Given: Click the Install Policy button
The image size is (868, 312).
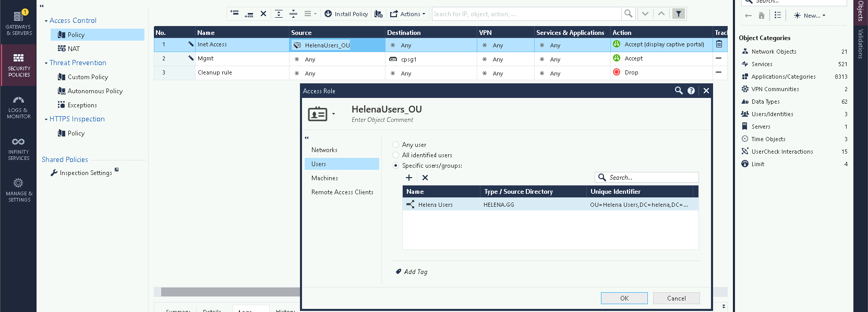Looking at the screenshot, I should [346, 14].
